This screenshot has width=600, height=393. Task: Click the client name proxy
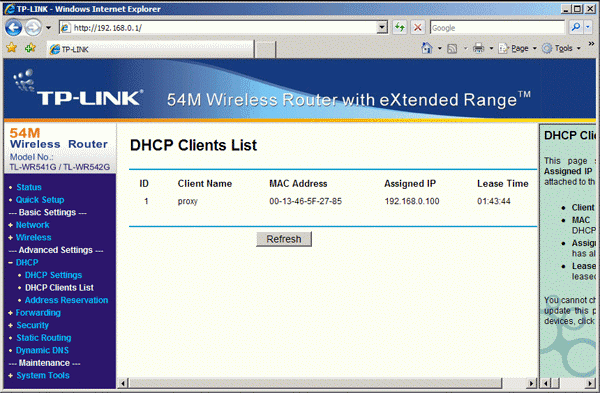(x=188, y=201)
